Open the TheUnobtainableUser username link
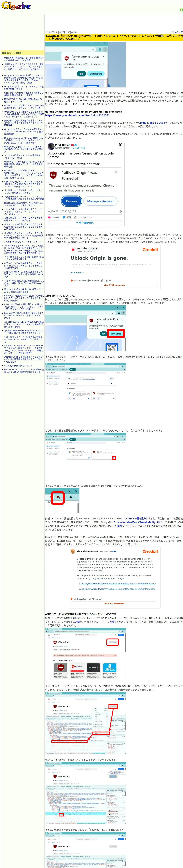Viewport: 183px width, 868px height. pyautogui.click(x=87, y=552)
